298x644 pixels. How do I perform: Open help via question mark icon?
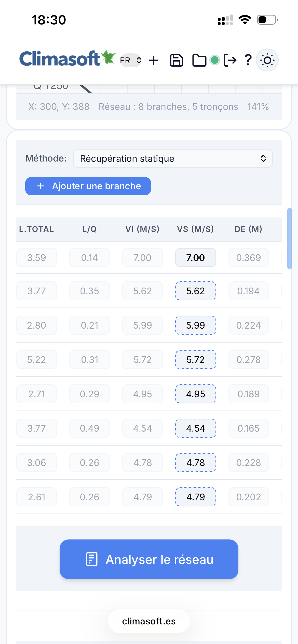tap(248, 61)
